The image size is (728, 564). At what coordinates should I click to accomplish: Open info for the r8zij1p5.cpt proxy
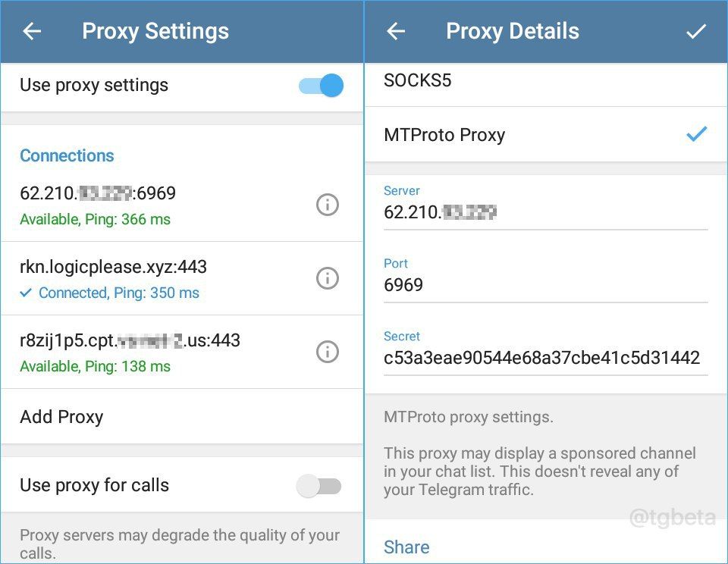327,352
